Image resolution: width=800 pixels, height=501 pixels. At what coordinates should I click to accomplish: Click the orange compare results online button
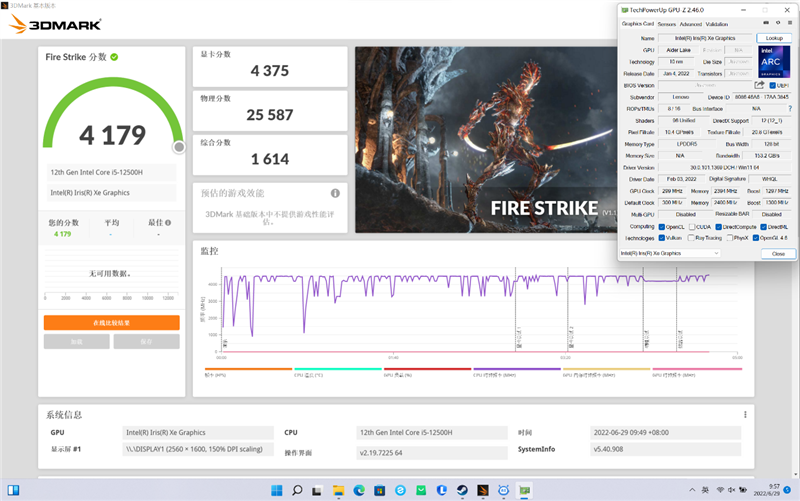coord(112,322)
